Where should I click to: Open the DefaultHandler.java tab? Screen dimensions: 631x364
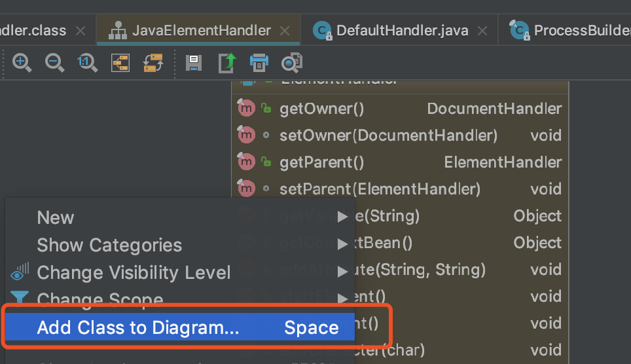(402, 31)
